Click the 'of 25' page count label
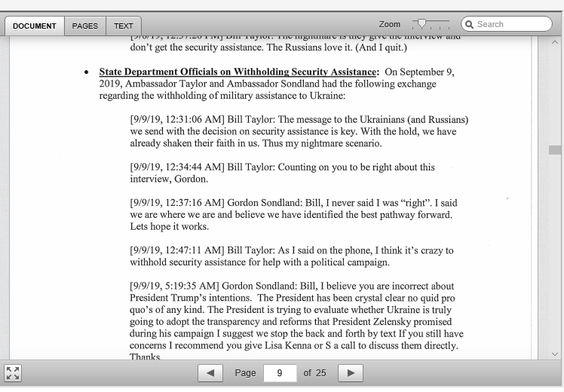 tap(314, 373)
